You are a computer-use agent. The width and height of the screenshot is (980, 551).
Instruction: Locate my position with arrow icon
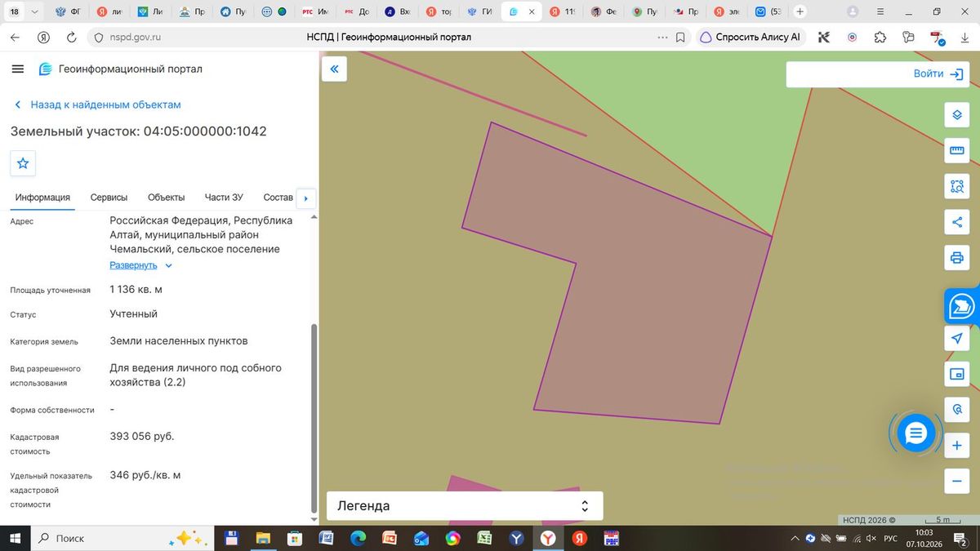pos(957,338)
